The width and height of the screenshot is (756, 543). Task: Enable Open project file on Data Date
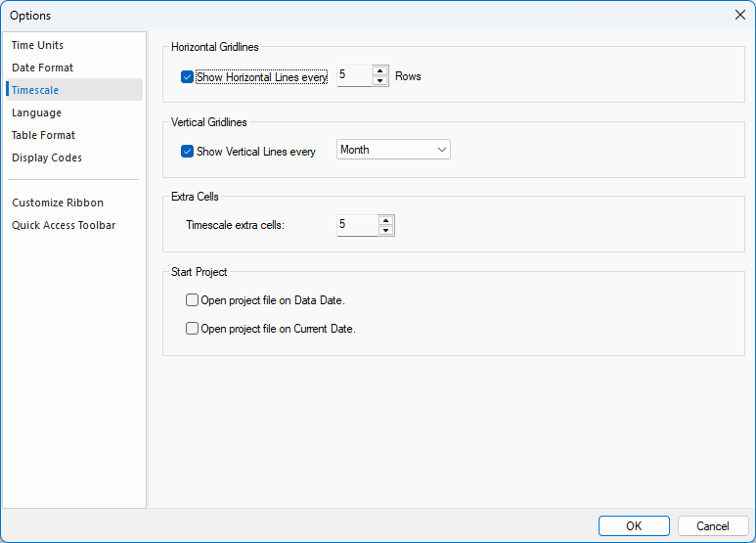pos(192,300)
